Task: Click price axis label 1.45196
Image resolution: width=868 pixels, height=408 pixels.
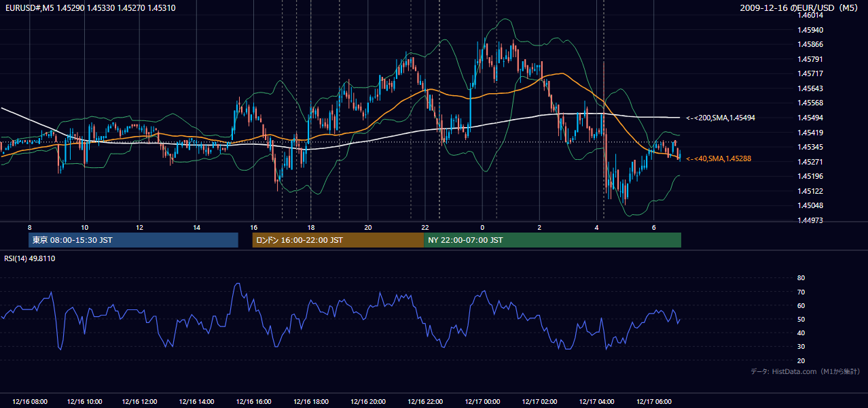Action: point(810,176)
